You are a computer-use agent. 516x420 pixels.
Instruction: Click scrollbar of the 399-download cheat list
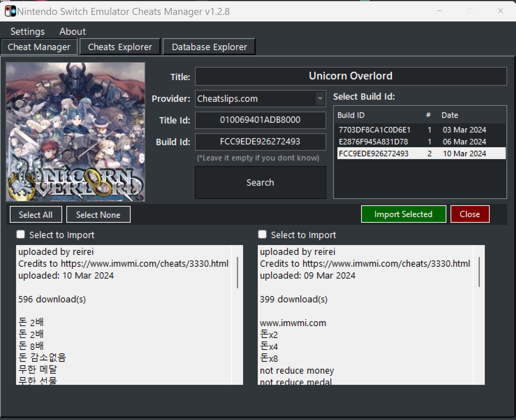pyautogui.click(x=479, y=272)
